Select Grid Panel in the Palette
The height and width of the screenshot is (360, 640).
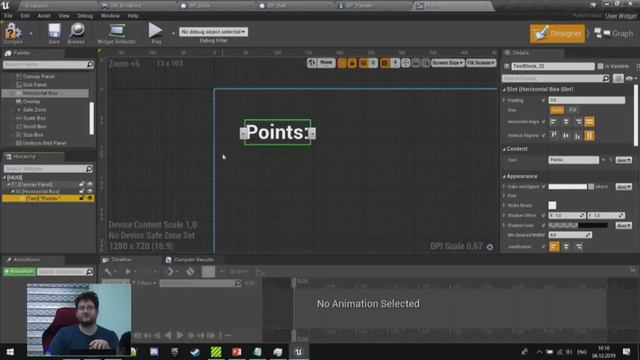(x=35, y=84)
